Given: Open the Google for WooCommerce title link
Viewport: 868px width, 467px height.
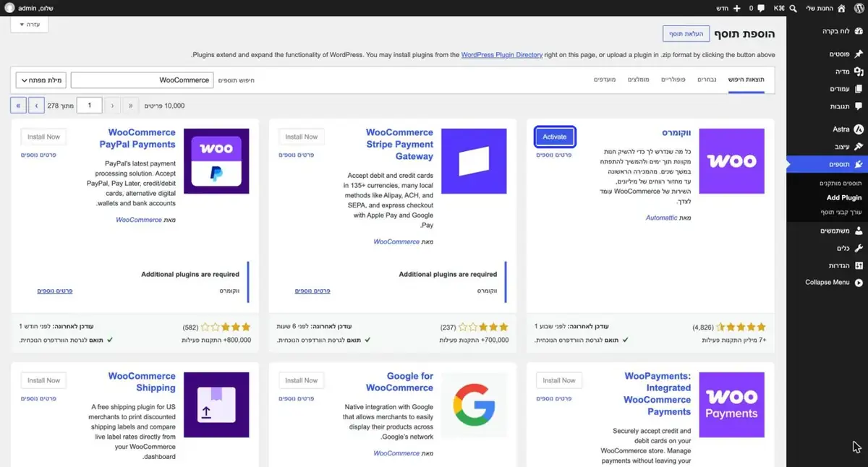Looking at the screenshot, I should click(399, 382).
